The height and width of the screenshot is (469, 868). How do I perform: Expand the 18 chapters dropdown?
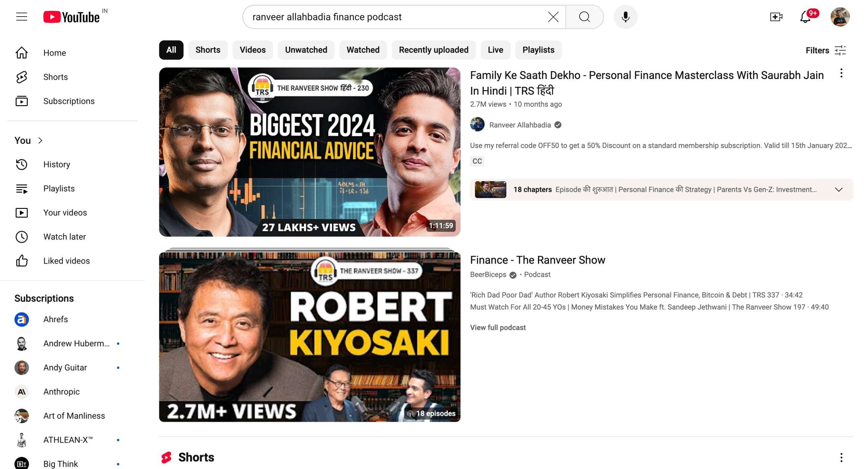(839, 190)
